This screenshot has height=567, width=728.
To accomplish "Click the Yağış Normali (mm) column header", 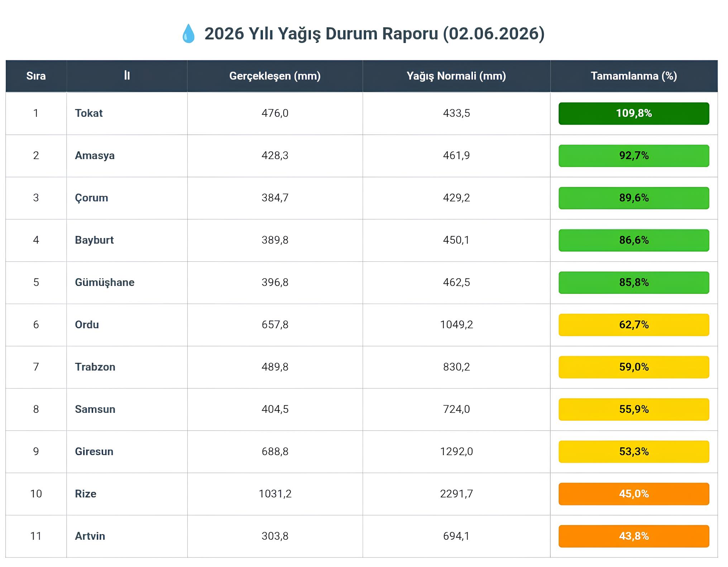I will (456, 76).
